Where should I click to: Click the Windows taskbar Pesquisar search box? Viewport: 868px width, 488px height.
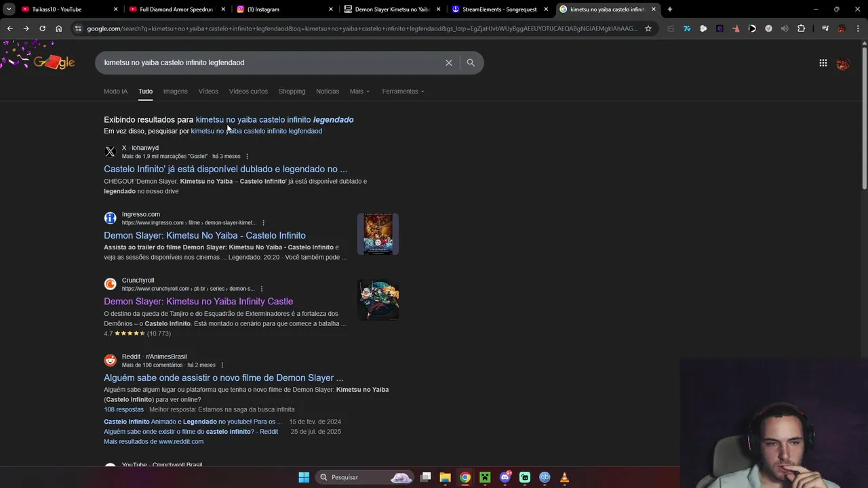365,477
